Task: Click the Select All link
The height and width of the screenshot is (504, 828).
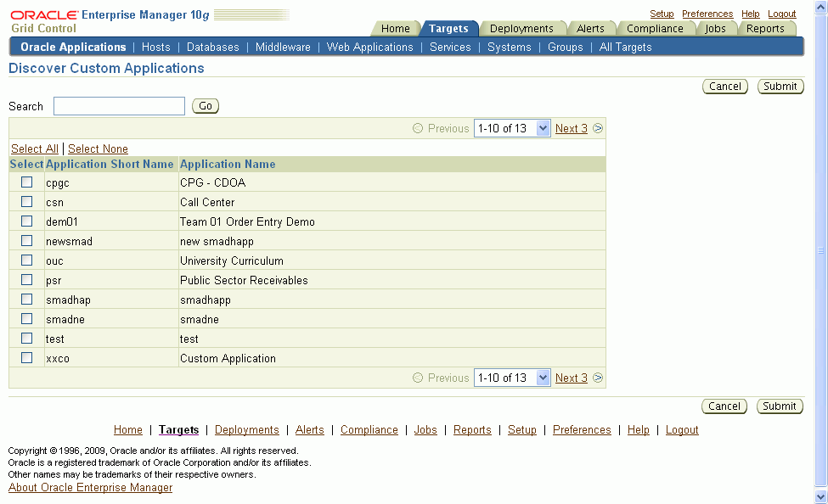Action: (34, 148)
